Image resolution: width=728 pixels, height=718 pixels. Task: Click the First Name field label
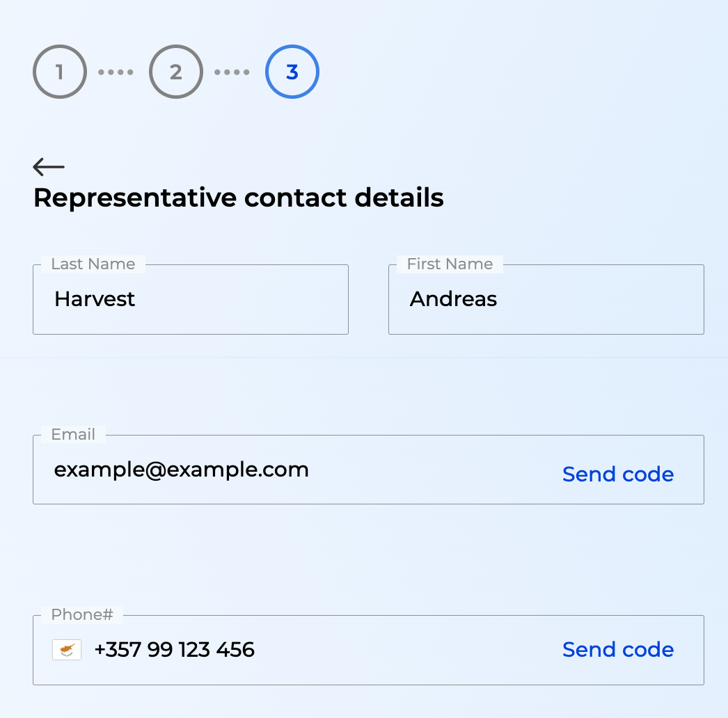point(450,264)
